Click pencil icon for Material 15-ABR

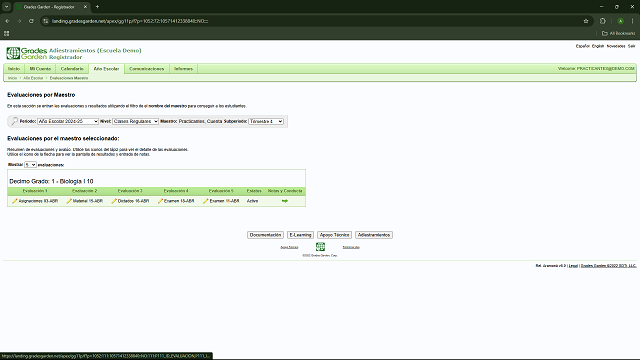[x=69, y=201]
